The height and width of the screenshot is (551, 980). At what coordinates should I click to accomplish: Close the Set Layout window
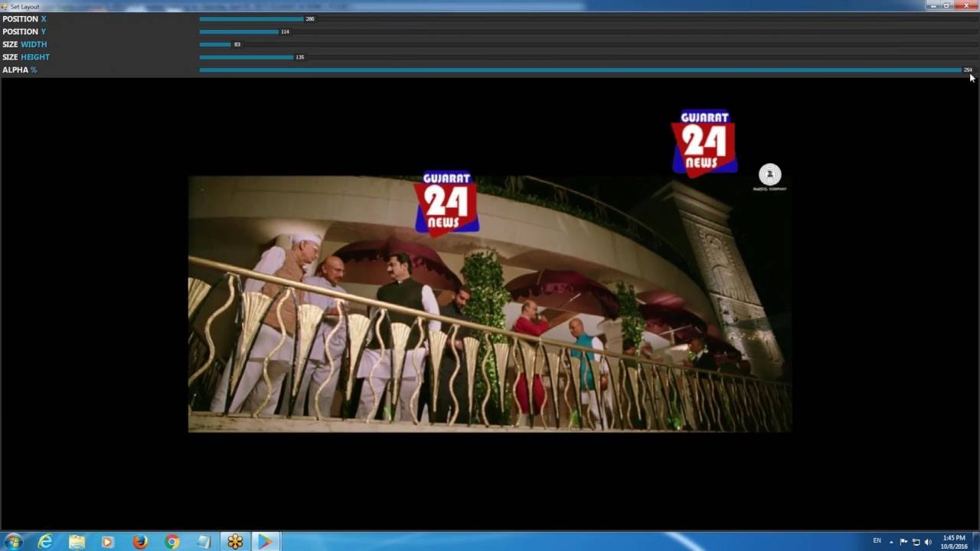coord(966,5)
